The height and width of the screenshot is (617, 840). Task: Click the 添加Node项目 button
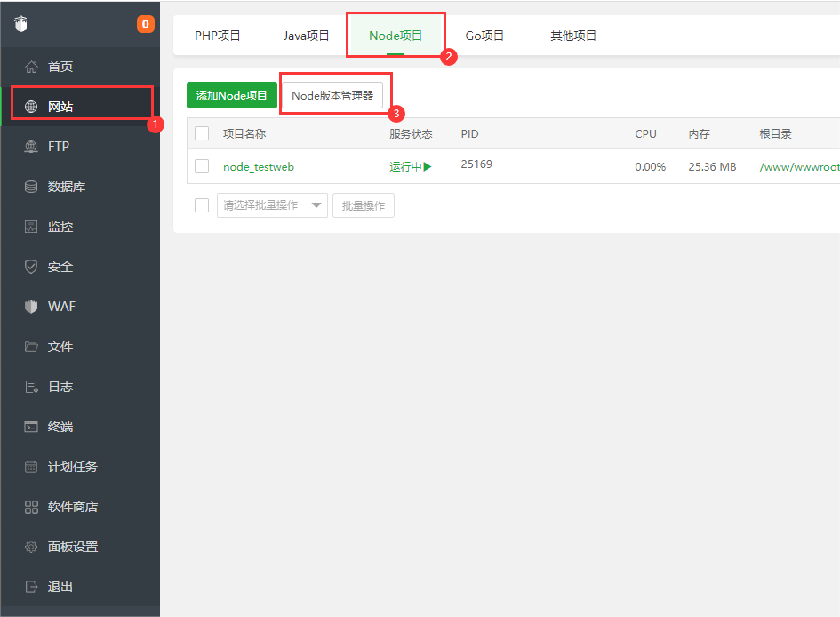[x=232, y=95]
